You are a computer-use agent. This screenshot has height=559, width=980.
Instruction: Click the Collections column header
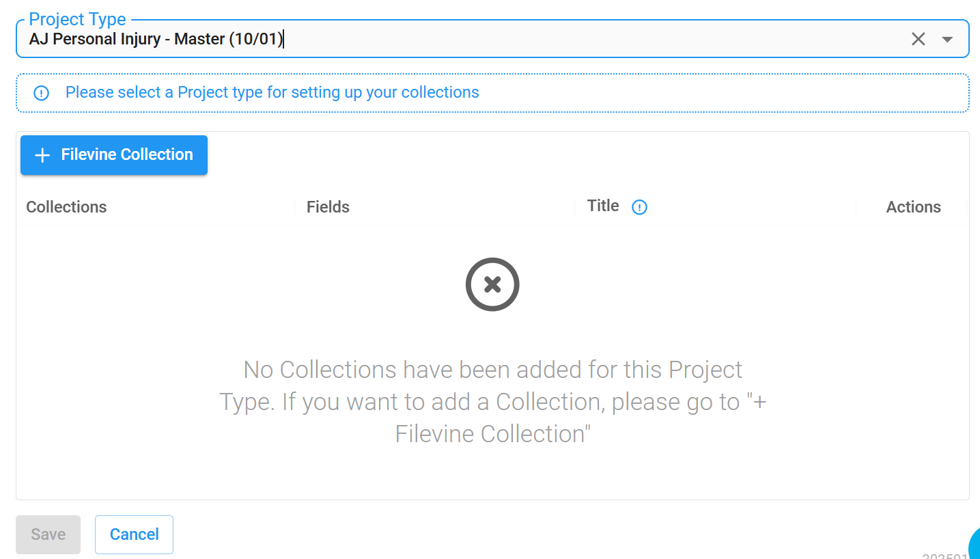pos(66,207)
